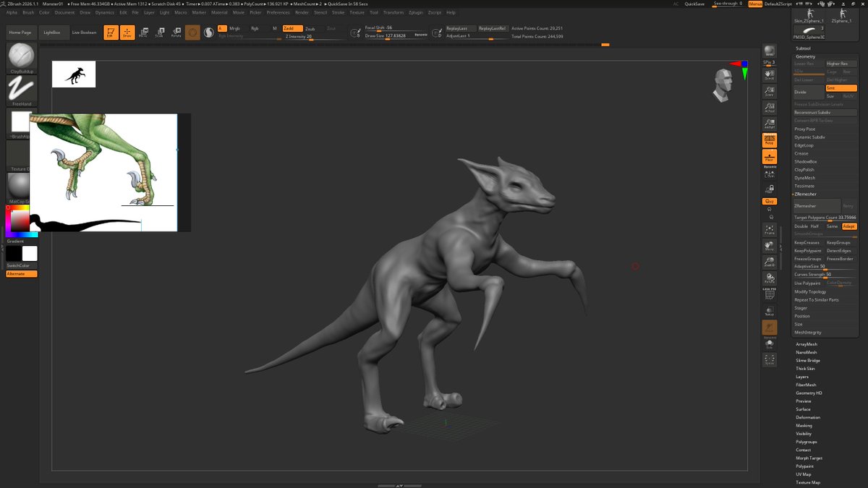Select the Zoom3D button
Viewport: 868px width, 488px height.
[x=769, y=262]
